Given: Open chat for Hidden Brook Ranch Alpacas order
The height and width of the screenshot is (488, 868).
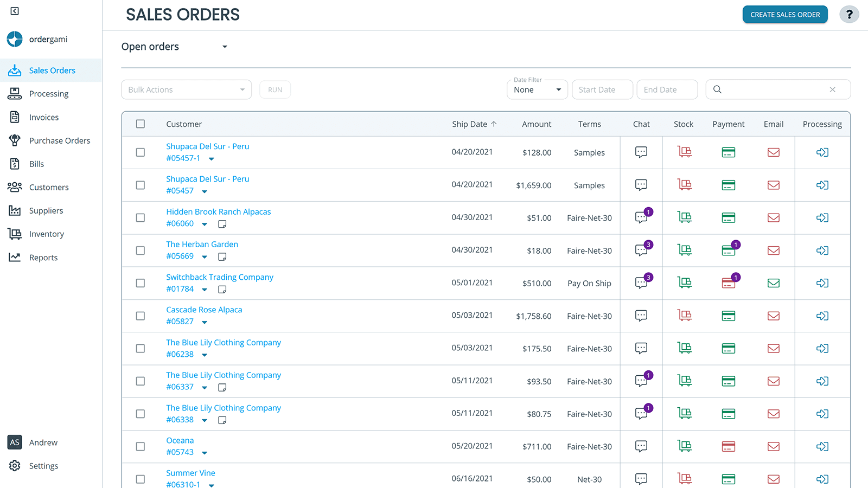Looking at the screenshot, I should click(641, 217).
